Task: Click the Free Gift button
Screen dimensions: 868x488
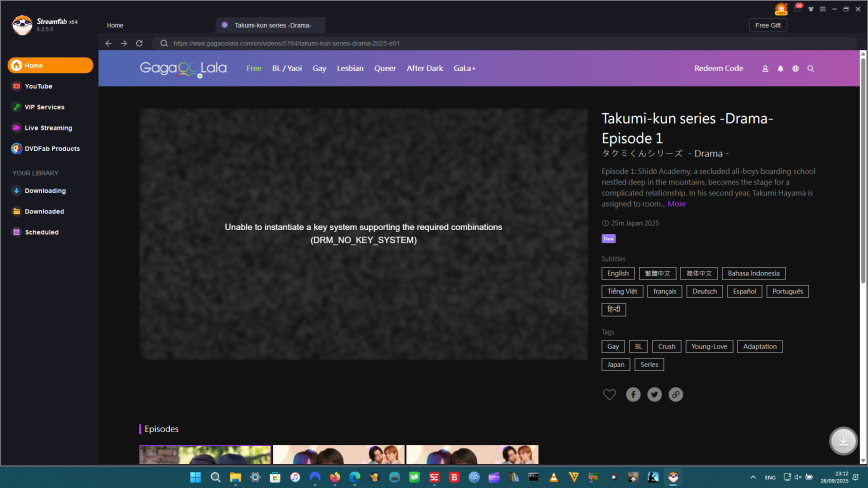Action: [769, 25]
